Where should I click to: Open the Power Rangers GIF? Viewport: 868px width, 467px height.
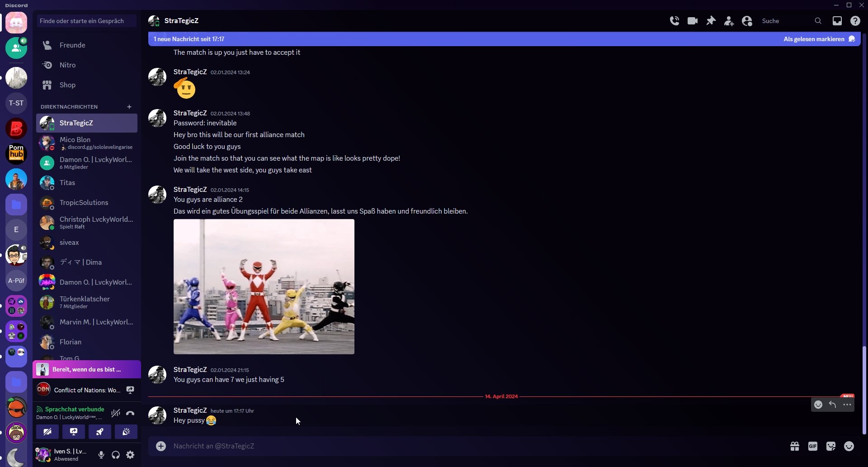click(x=264, y=286)
